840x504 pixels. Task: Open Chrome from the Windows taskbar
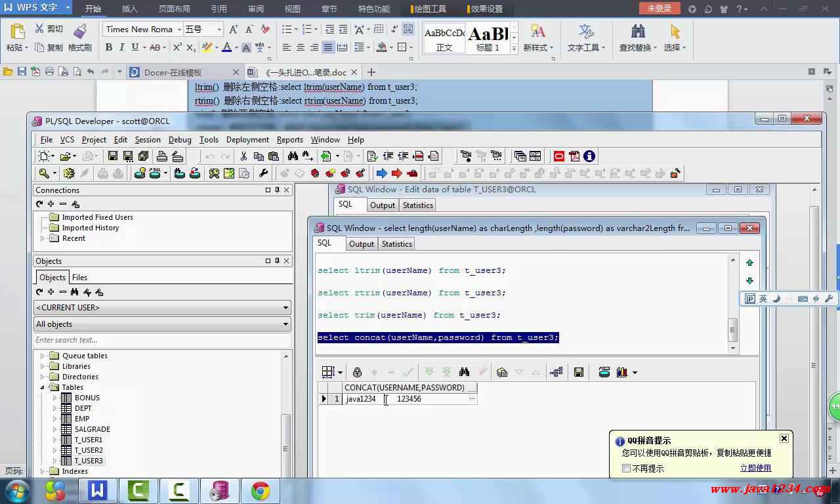[x=261, y=491]
